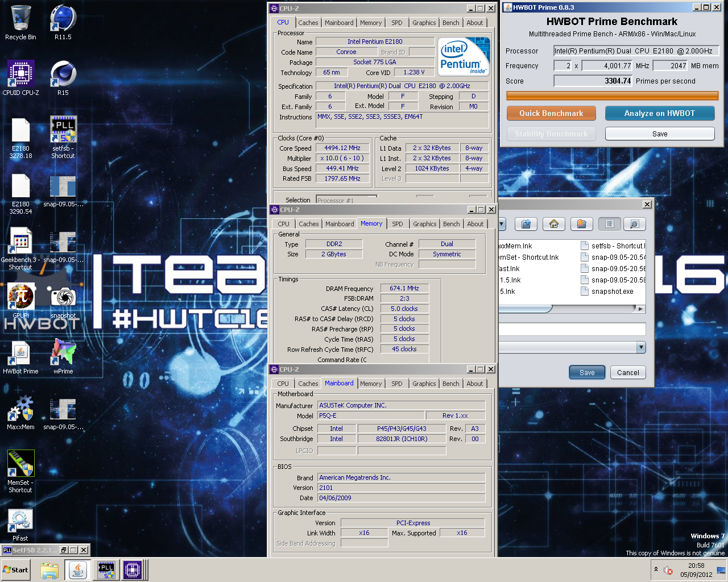This screenshot has width=728, height=582.
Task: Click the network status tray icon
Action: point(721,570)
